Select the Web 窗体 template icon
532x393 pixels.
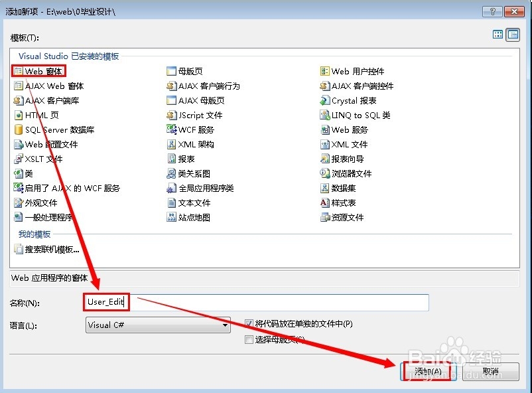click(19, 71)
